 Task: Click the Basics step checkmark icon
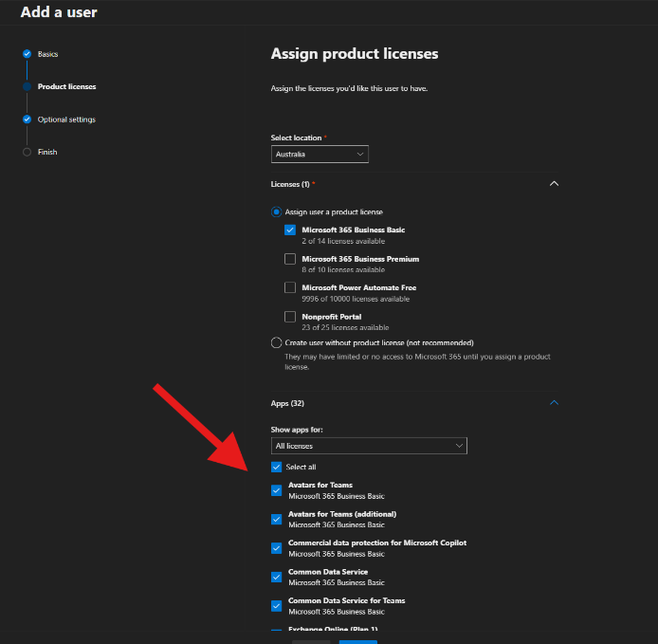27,54
